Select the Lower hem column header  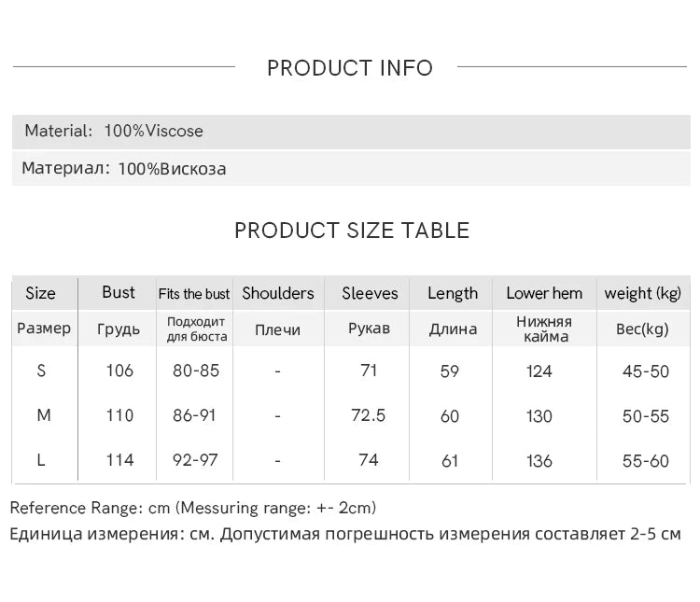click(544, 293)
